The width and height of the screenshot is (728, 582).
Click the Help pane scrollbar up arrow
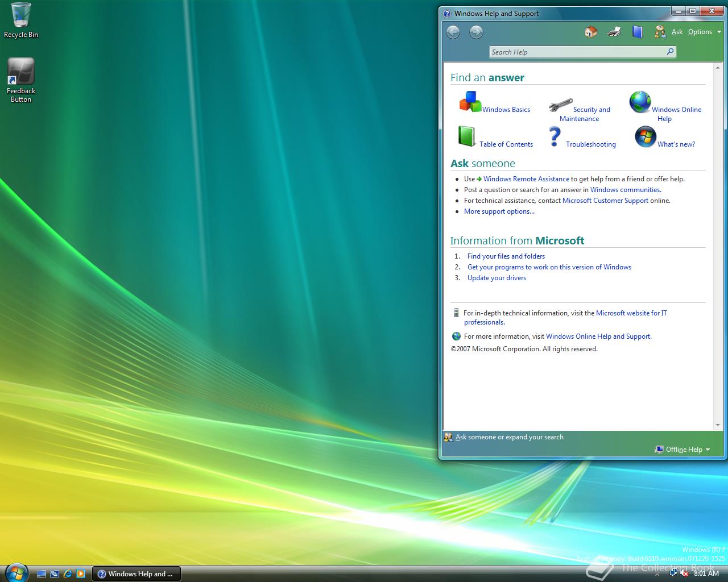pos(718,67)
